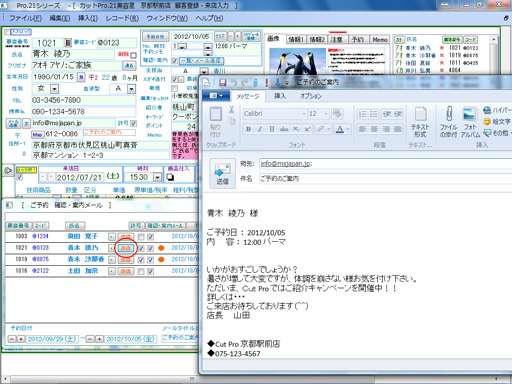Click the bulleted list icon
Screen dimensions: 512x384
[374, 114]
